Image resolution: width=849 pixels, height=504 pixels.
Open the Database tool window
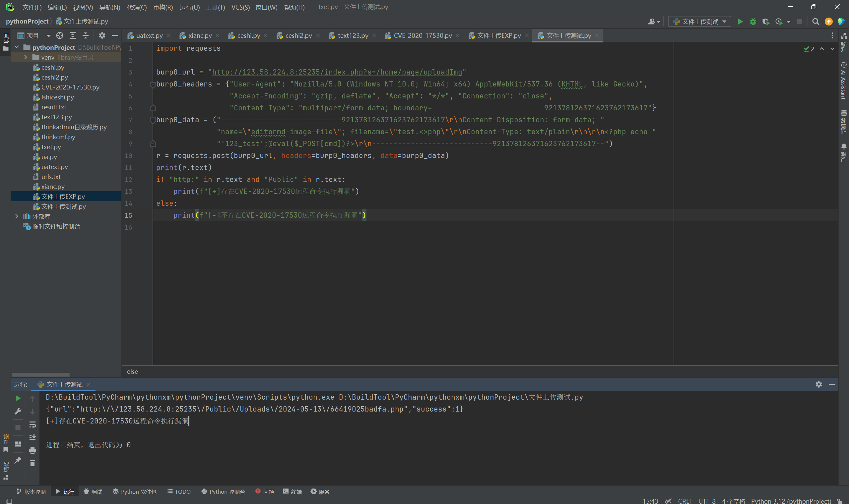click(x=844, y=122)
